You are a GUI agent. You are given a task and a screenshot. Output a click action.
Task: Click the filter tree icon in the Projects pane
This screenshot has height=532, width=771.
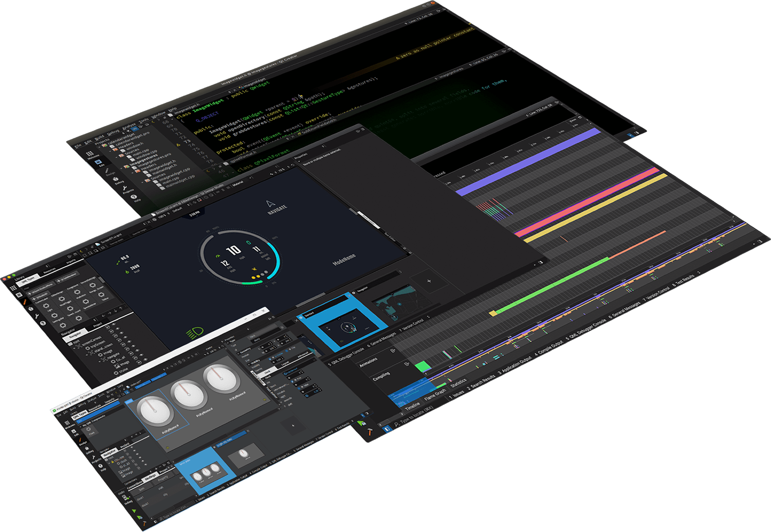(128, 131)
